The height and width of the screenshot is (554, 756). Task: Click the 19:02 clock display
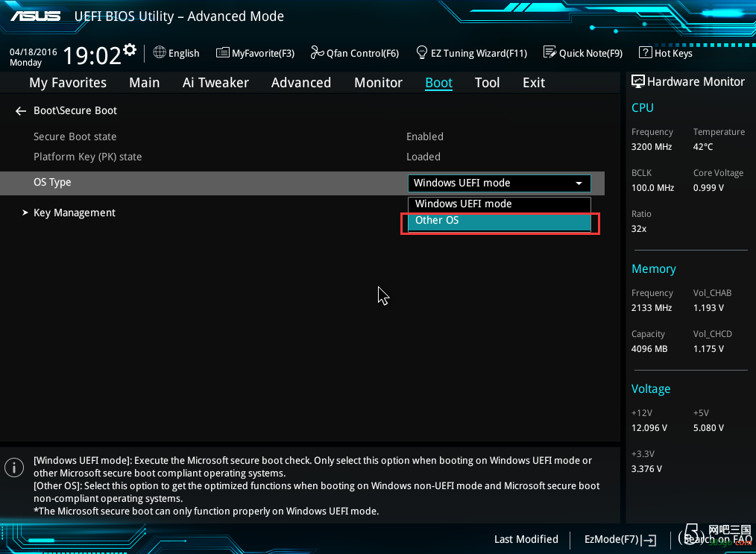(x=92, y=55)
